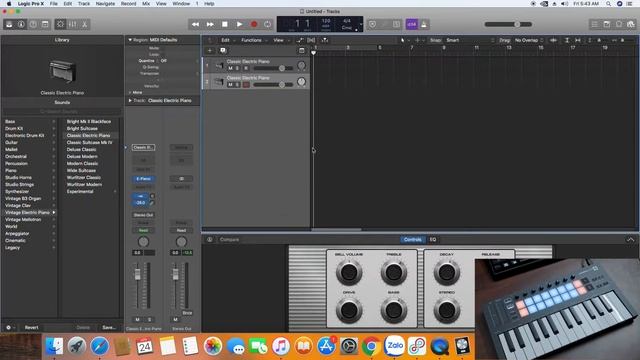
Task: Show Smart Controls from the control bar
Action: pos(60,24)
